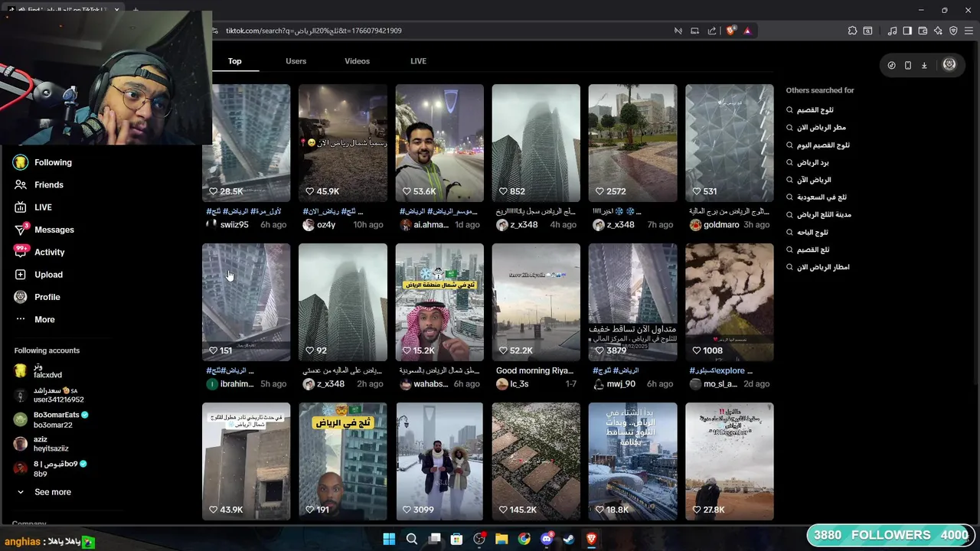Click the Brave Shields lion icon
The height and width of the screenshot is (551, 980).
click(730, 31)
